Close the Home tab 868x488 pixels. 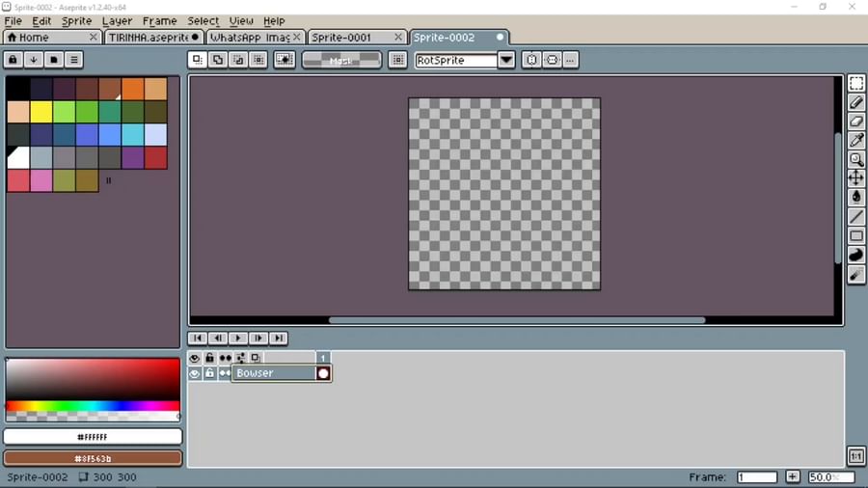pos(93,37)
